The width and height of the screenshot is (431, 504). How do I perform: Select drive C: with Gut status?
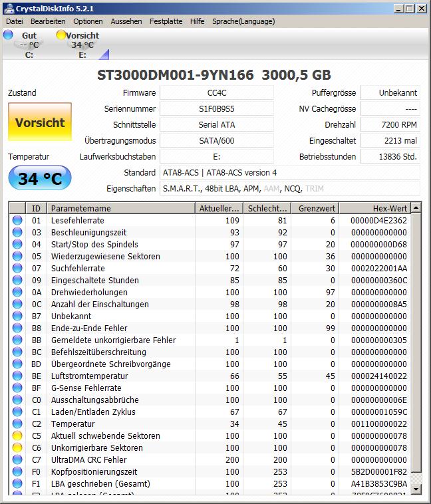click(x=29, y=45)
